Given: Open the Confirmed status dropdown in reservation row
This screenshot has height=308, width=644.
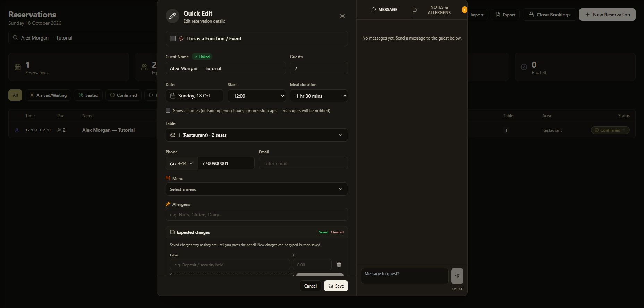Looking at the screenshot, I should 610,130.
